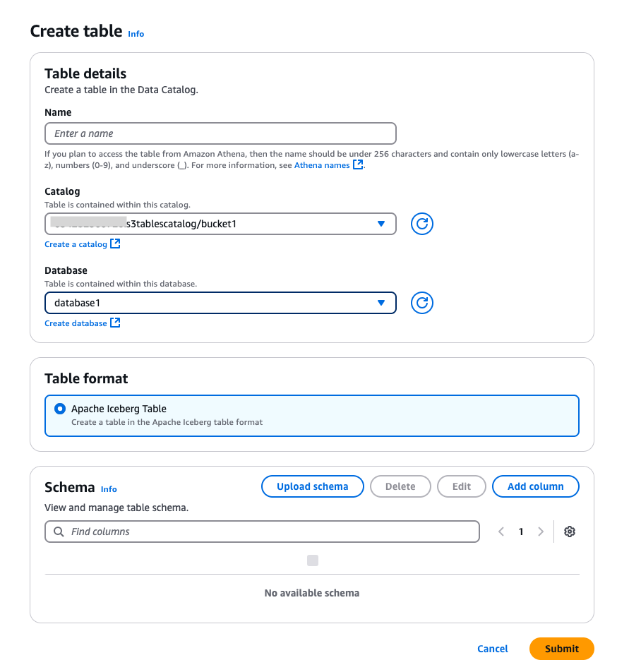
Task: Open Info link beside Create table
Action: click(x=136, y=33)
